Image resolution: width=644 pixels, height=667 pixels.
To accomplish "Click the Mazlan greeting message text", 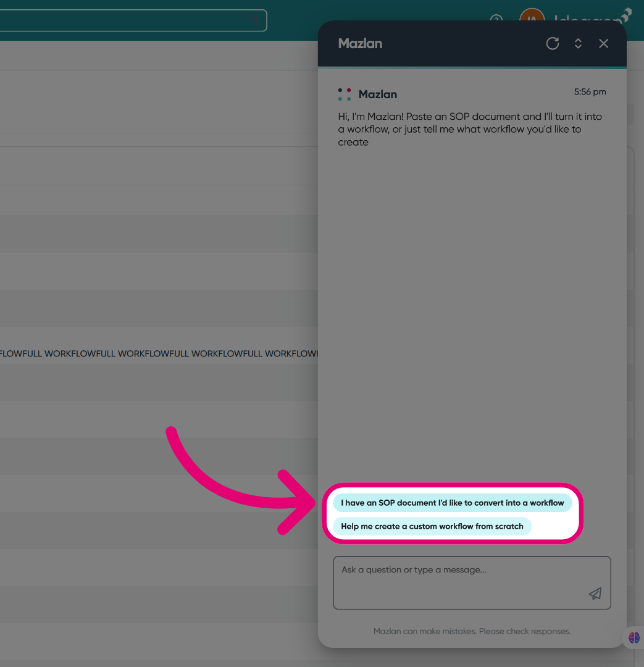I will (470, 129).
